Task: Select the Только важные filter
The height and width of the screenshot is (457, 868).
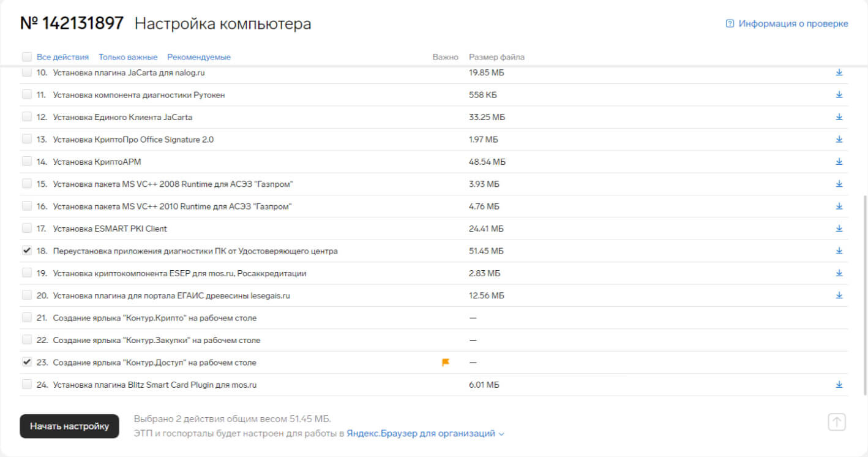Action: point(128,57)
